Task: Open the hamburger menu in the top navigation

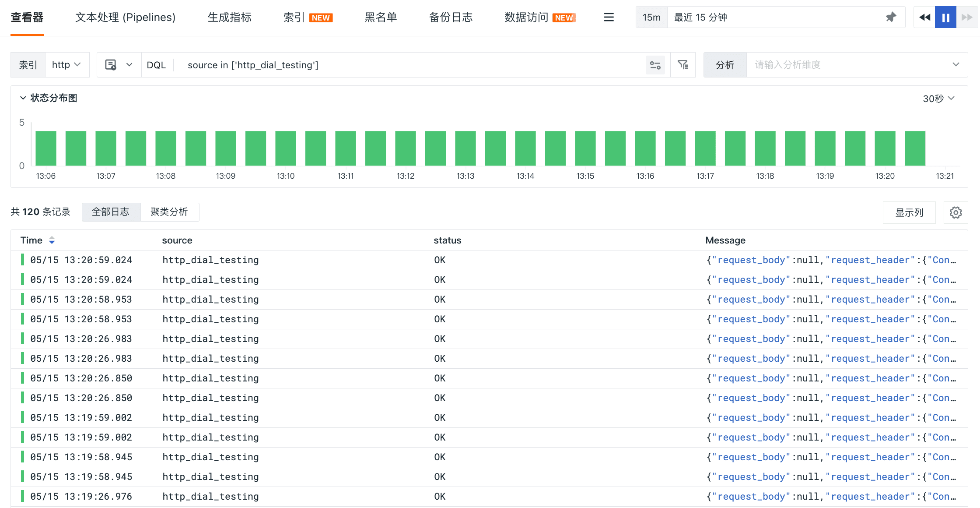Action: 609,18
